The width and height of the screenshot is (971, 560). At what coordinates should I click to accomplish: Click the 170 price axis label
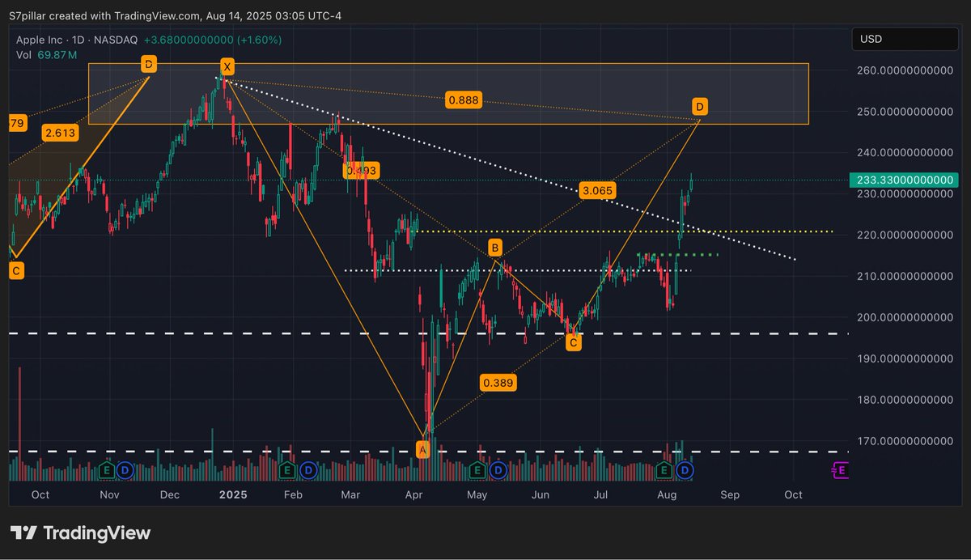click(x=905, y=441)
